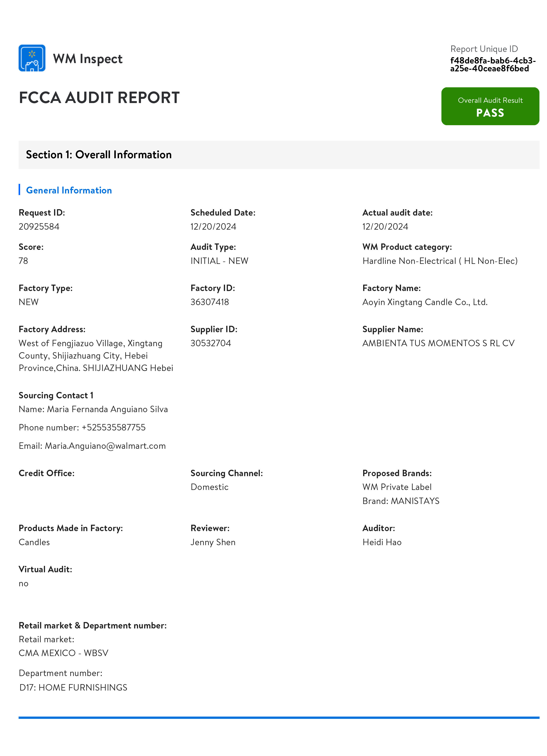The image size is (547, 756).
Task: Click the Maria.Anguiano@walmart.com email address
Action: pos(105,446)
